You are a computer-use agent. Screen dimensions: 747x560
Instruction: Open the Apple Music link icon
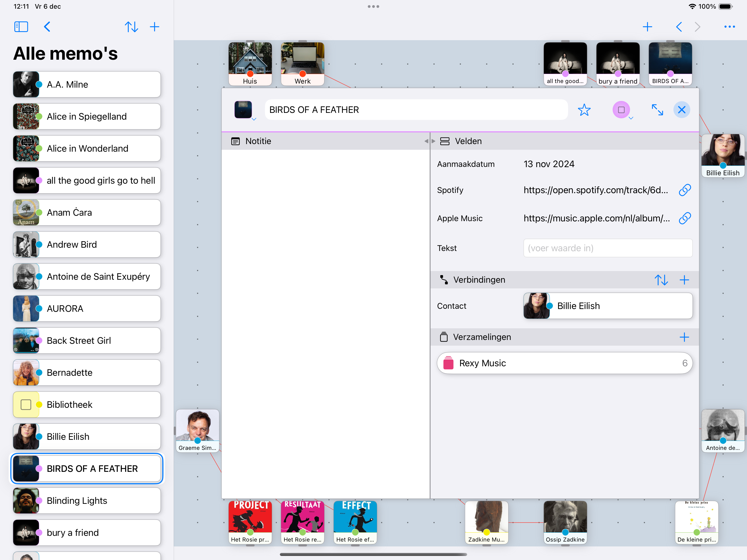pos(685,218)
